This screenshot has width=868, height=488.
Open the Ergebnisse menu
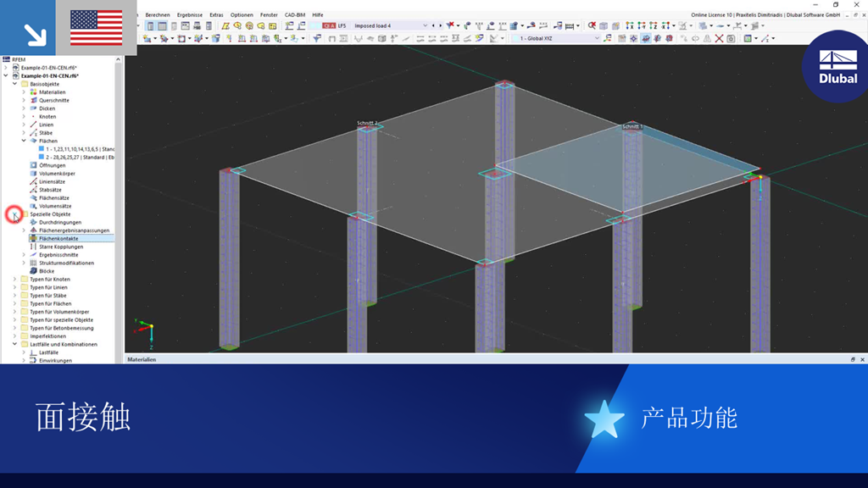click(x=189, y=15)
